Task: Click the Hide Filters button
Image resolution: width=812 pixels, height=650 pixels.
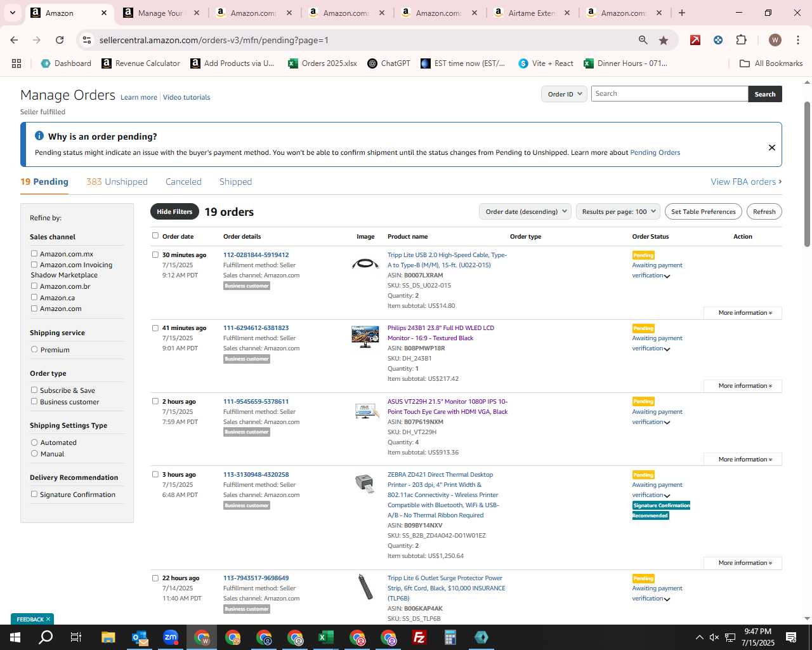Action: [x=174, y=211]
